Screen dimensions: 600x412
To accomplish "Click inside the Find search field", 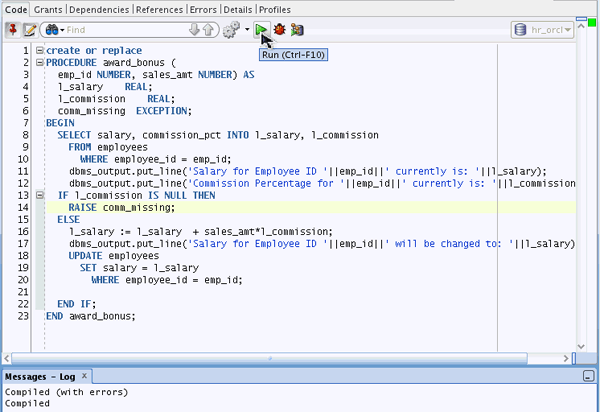I will 120,30.
